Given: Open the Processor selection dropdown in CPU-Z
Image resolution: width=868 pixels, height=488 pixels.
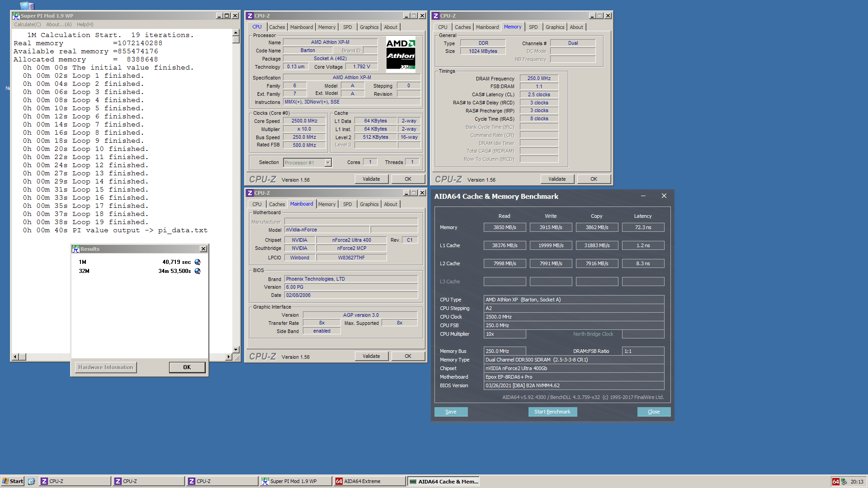Looking at the screenshot, I should coord(328,163).
